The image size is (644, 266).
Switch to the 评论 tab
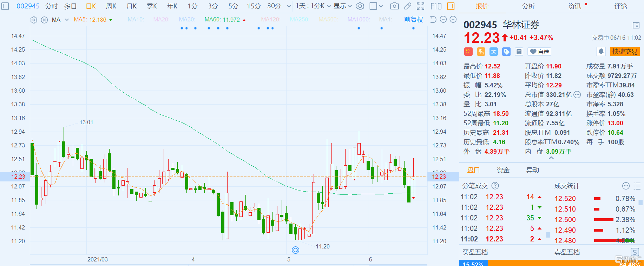click(x=621, y=6)
